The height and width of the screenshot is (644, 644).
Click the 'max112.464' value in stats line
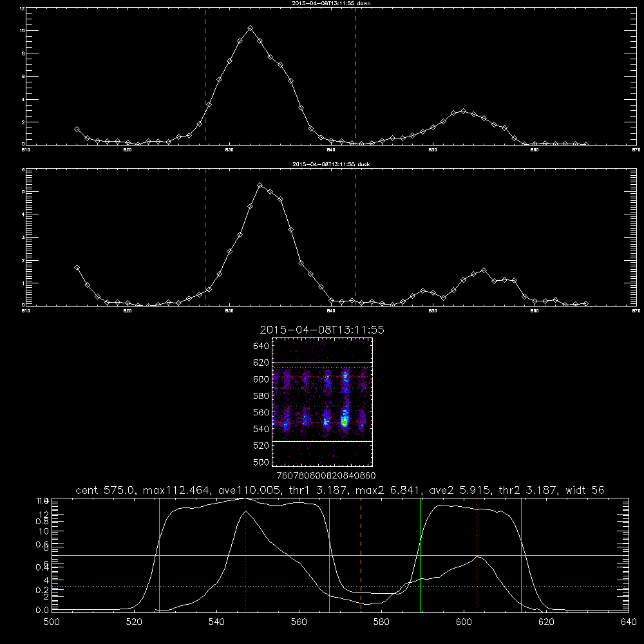click(x=176, y=490)
